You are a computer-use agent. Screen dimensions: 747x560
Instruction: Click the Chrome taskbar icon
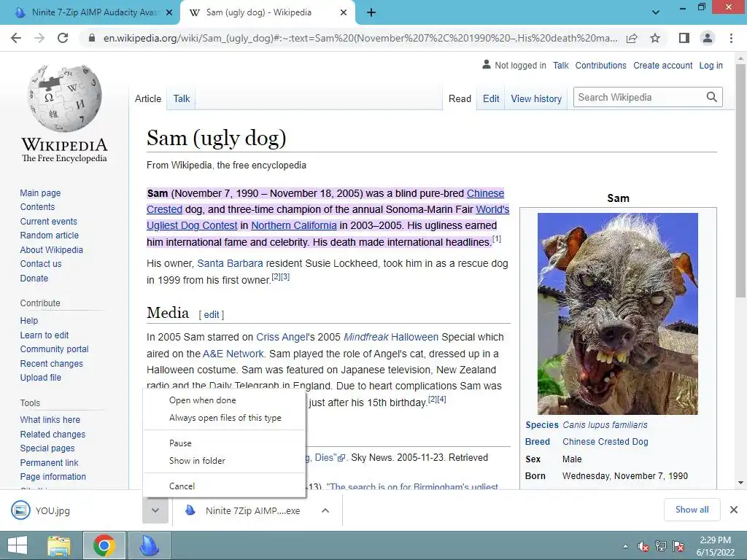(104, 545)
